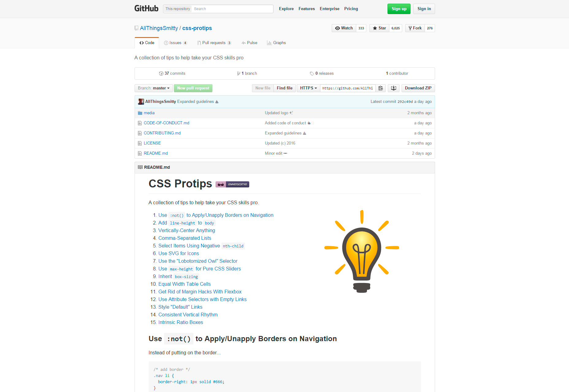Jump to Intrinsic Ratio Boxes tip
Viewport: 569px width, 392px height.
tap(181, 322)
